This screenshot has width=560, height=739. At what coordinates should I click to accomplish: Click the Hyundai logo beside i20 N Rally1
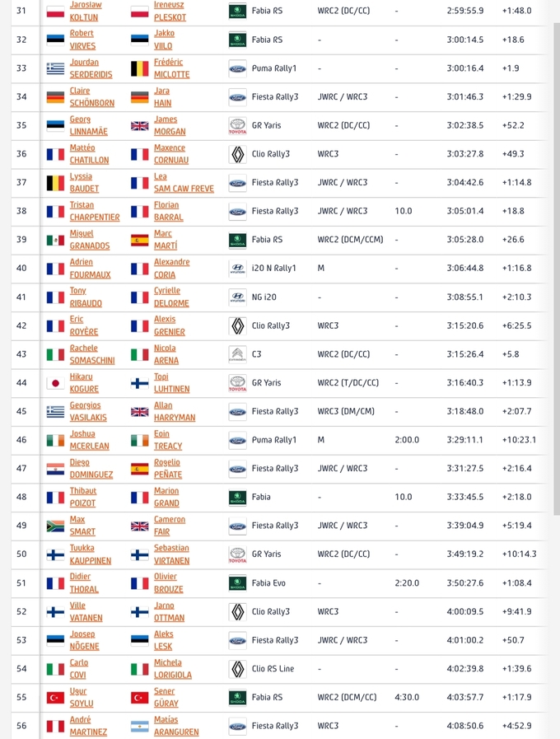238,269
